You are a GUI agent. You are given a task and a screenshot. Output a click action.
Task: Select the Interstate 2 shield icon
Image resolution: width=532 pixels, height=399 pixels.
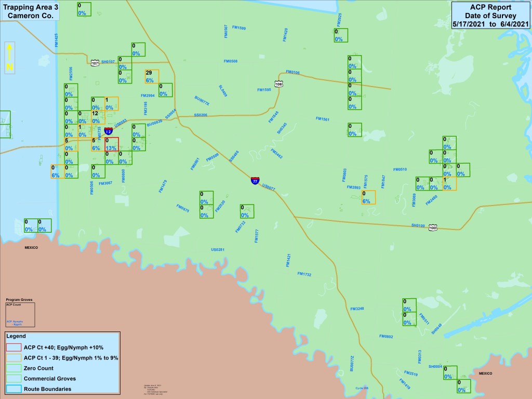108,131
